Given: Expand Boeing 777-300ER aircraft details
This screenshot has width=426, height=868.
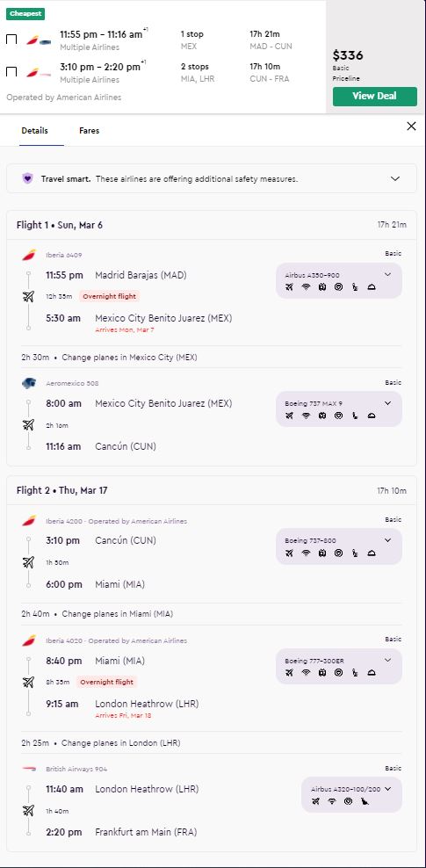Looking at the screenshot, I should 387,660.
